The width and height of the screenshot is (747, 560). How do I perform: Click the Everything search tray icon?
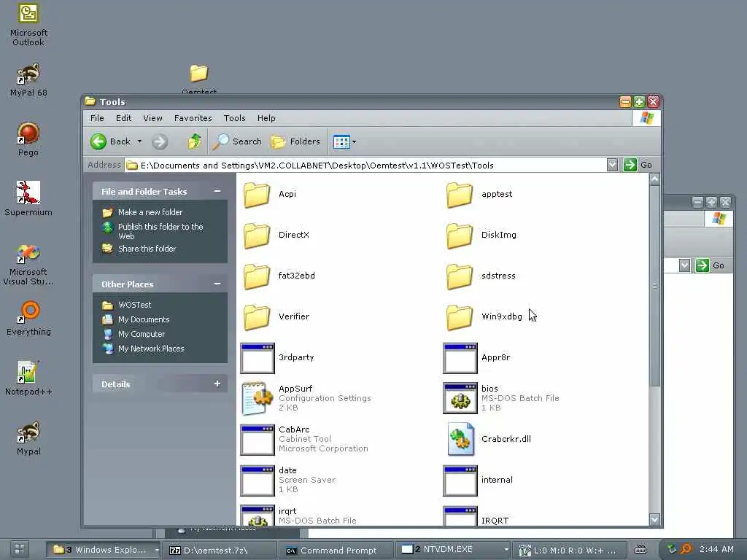coord(686,550)
